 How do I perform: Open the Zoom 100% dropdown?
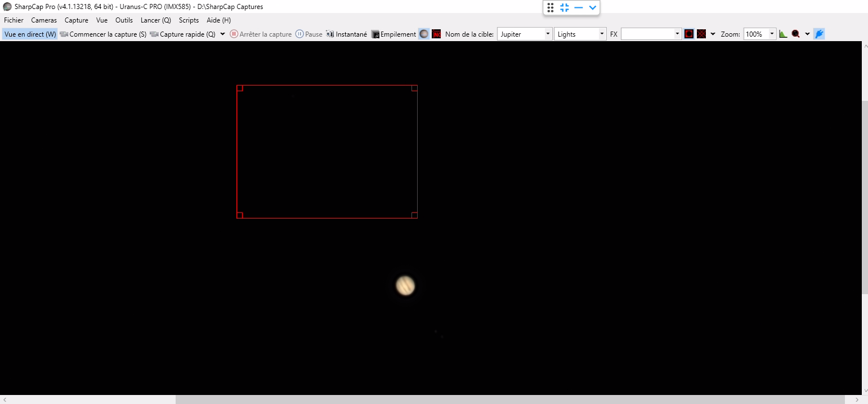pyautogui.click(x=760, y=34)
